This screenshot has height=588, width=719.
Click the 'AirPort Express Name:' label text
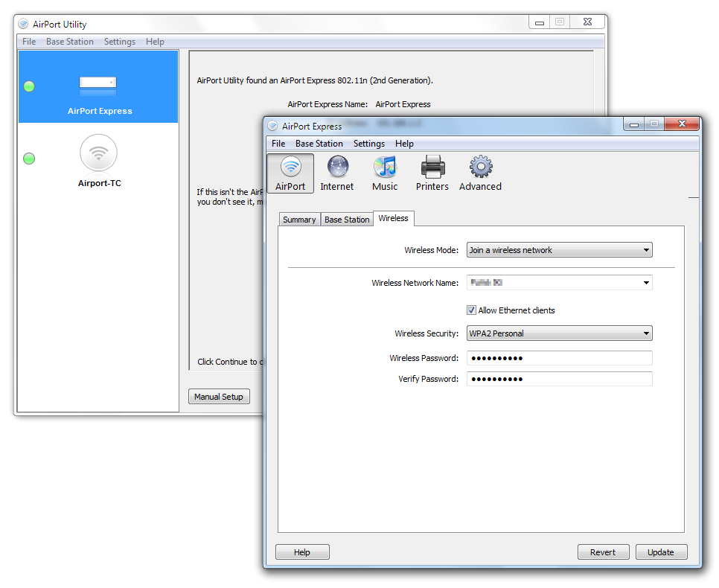point(327,104)
